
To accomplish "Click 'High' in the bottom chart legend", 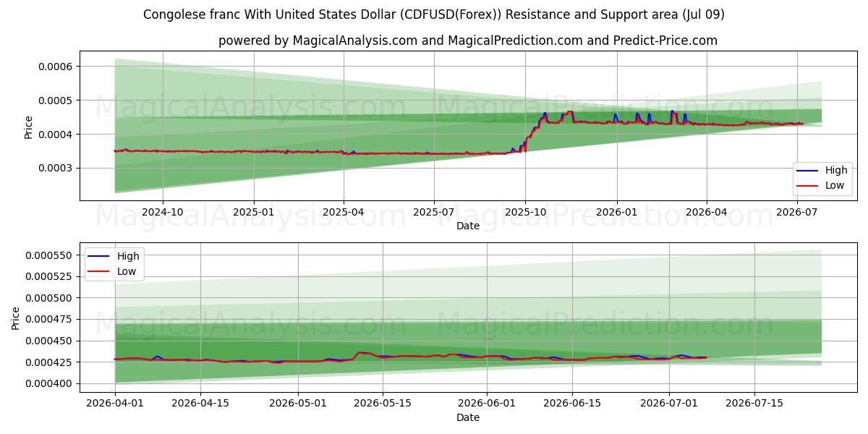I will coord(128,256).
